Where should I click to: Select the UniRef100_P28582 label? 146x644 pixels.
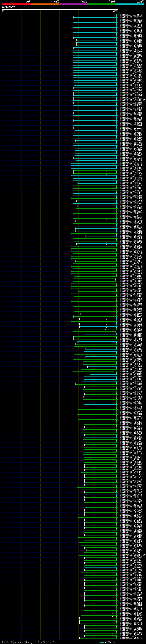131,507
